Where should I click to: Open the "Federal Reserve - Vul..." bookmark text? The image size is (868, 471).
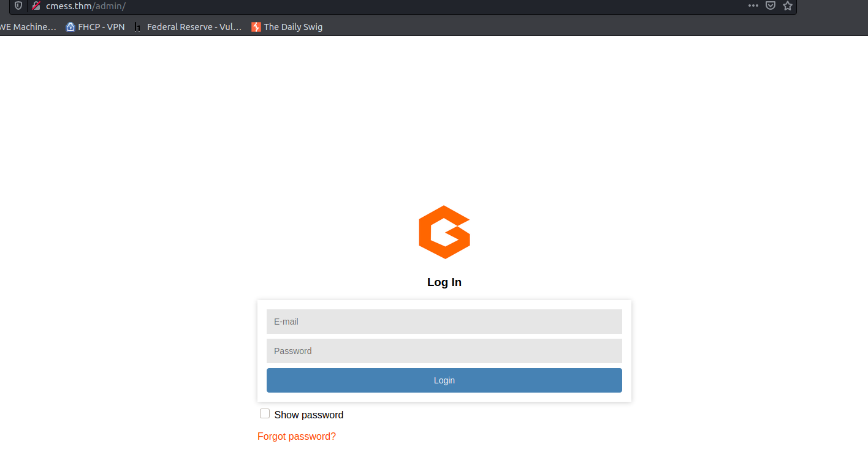point(194,27)
